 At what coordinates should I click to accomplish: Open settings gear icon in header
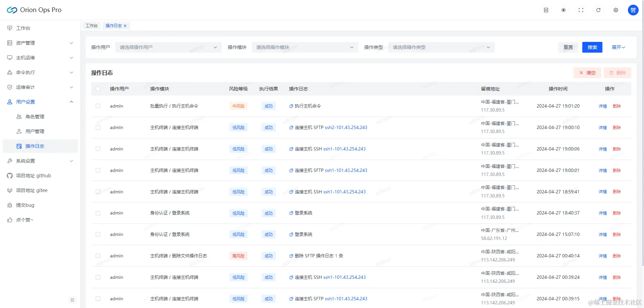tap(616, 10)
